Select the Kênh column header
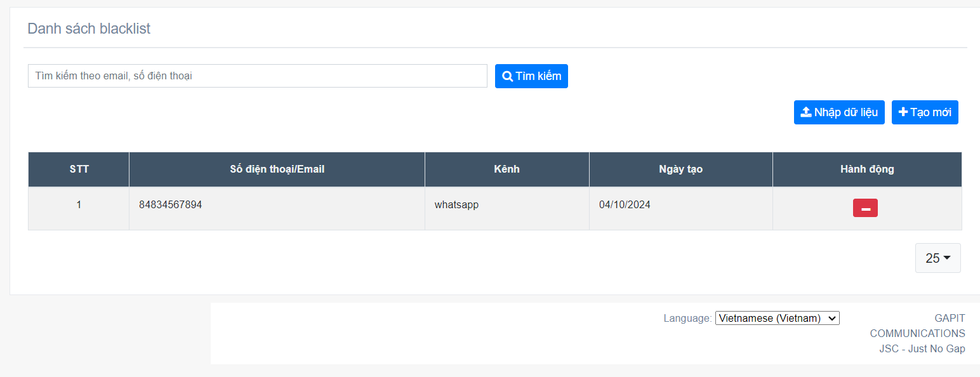Viewport: 980px width, 377px height. point(507,169)
